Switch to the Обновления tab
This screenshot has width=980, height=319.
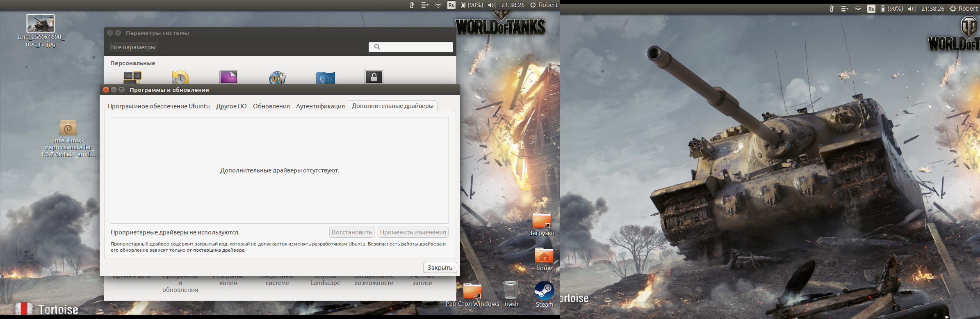coord(271,106)
